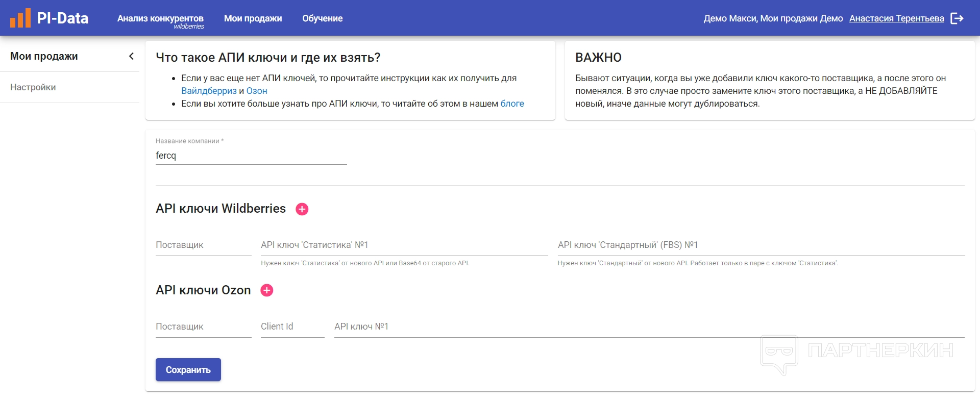Image resolution: width=980 pixels, height=403 pixels.
Task: Click the Анастасия Терентьева profile link
Action: pos(896,18)
